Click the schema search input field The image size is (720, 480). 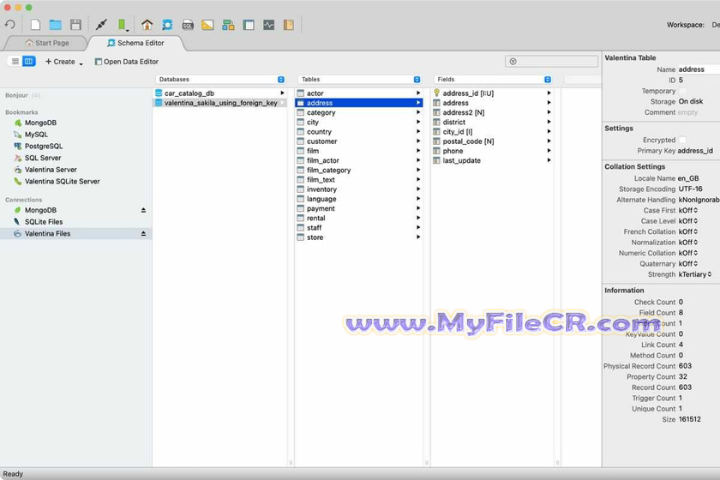tap(551, 62)
